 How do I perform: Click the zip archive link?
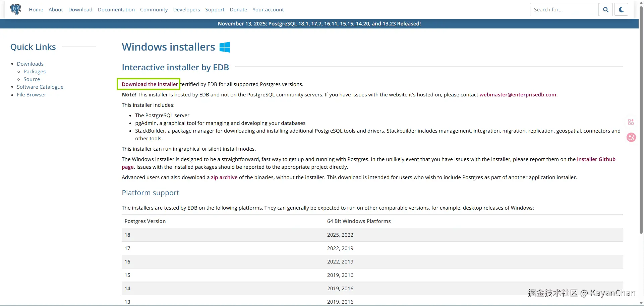coord(224,177)
